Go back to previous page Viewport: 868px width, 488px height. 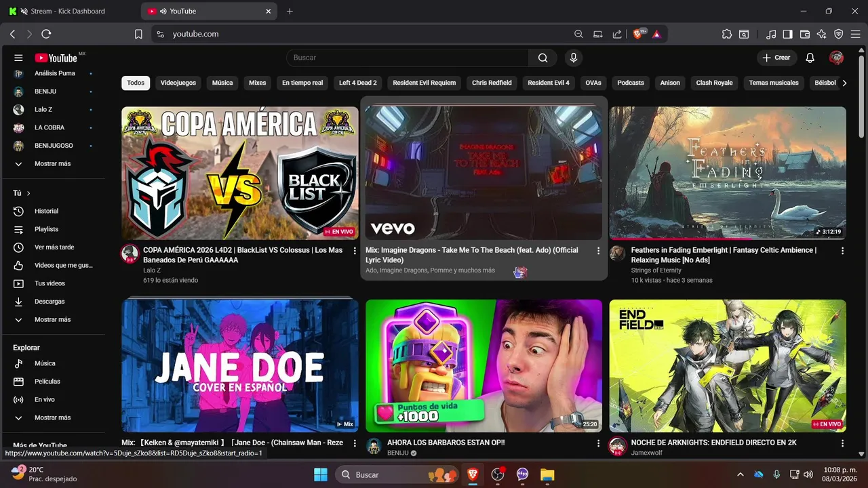pos(12,34)
